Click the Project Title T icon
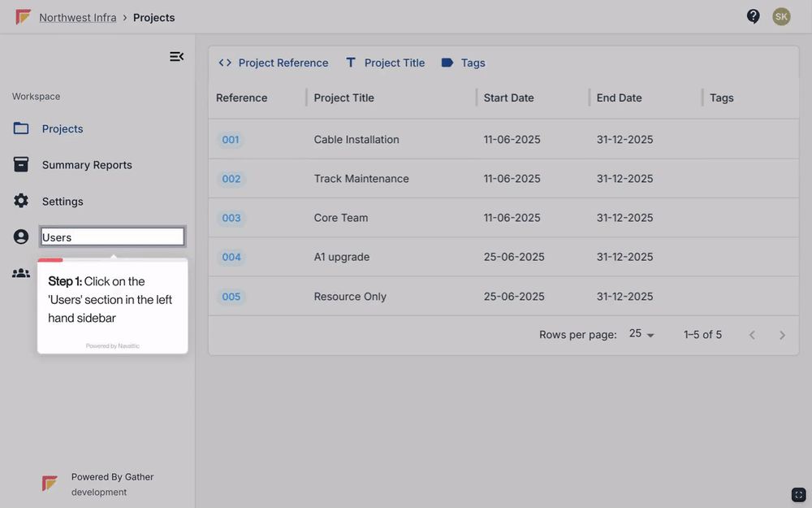The width and height of the screenshot is (812, 508). pos(351,63)
